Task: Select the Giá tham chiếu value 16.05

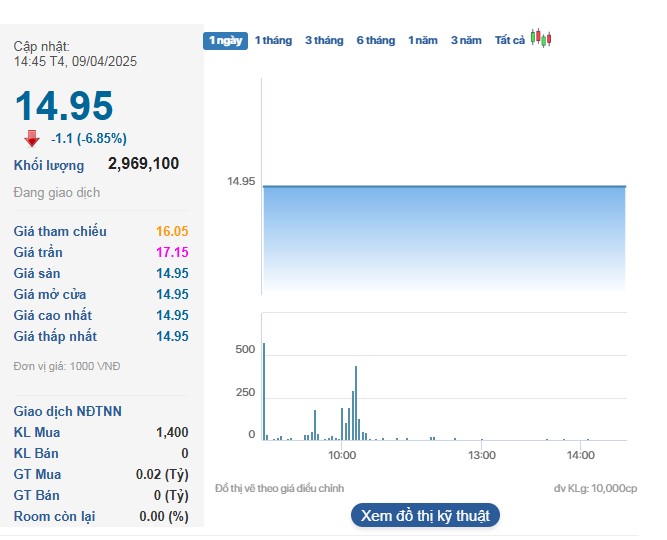Action: 172,231
